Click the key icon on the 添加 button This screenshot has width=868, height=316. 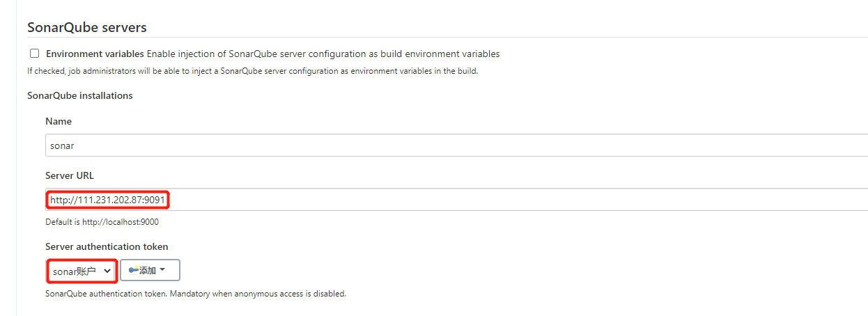[134, 270]
